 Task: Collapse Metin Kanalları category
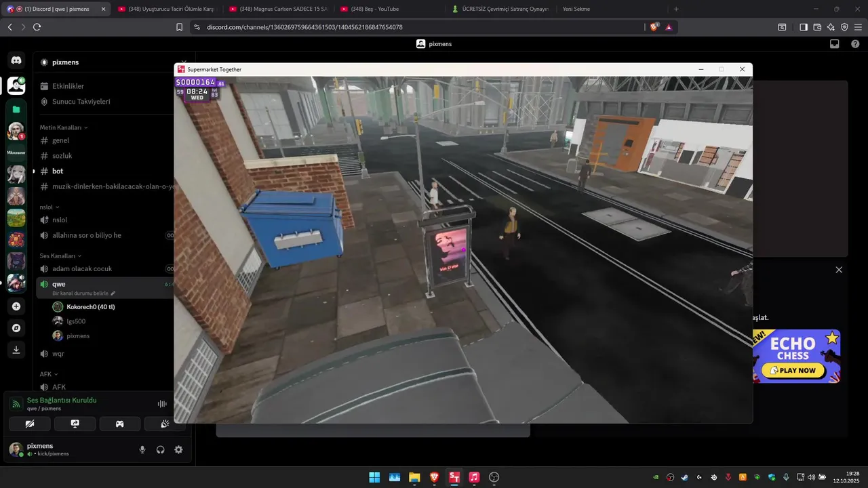(64, 127)
